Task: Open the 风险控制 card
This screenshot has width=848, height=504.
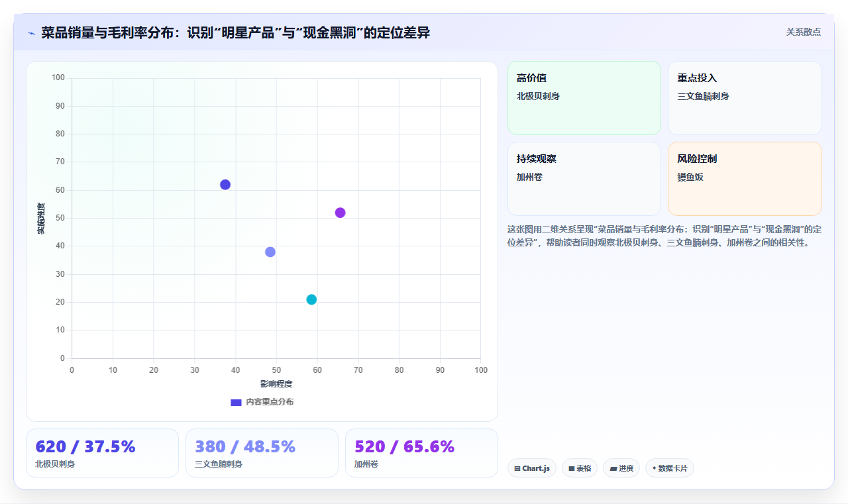Action: [x=745, y=179]
